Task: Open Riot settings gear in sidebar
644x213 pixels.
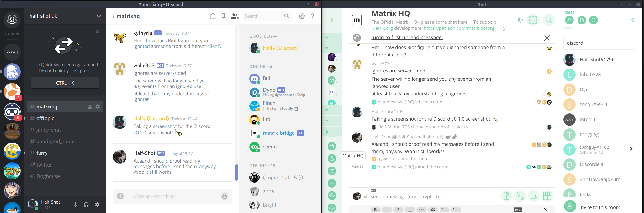Action: coord(332,208)
